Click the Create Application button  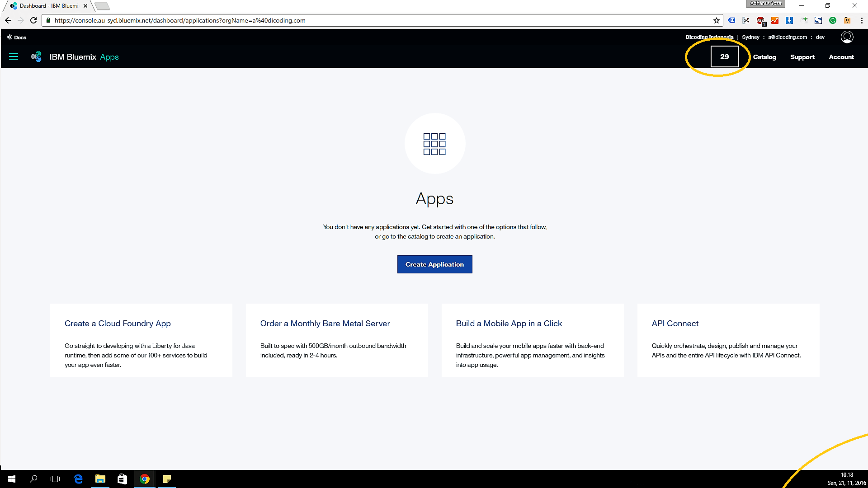(434, 264)
